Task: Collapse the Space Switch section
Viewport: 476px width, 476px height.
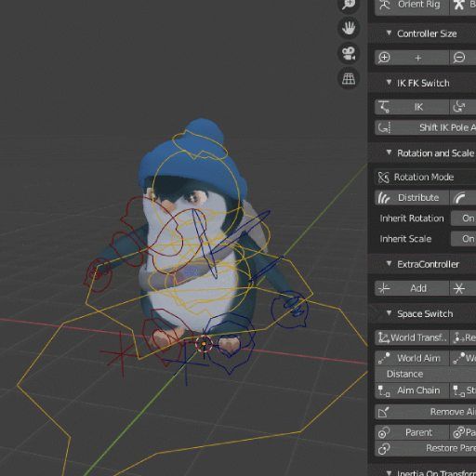Action: (389, 313)
